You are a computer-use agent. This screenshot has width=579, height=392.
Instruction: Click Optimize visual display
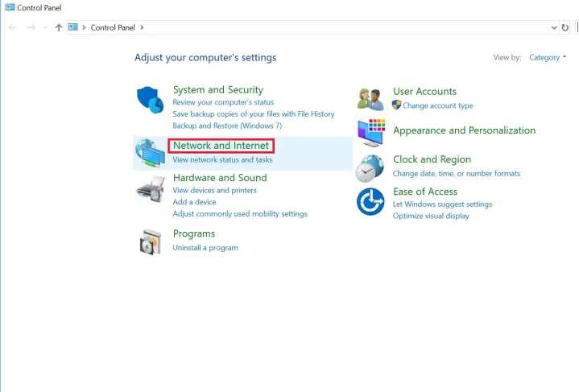(431, 216)
